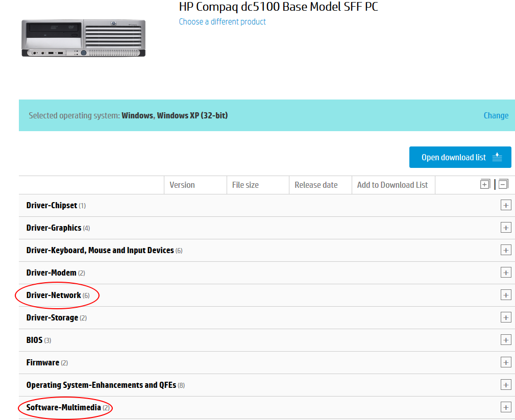Click the Release date column header

(x=316, y=185)
